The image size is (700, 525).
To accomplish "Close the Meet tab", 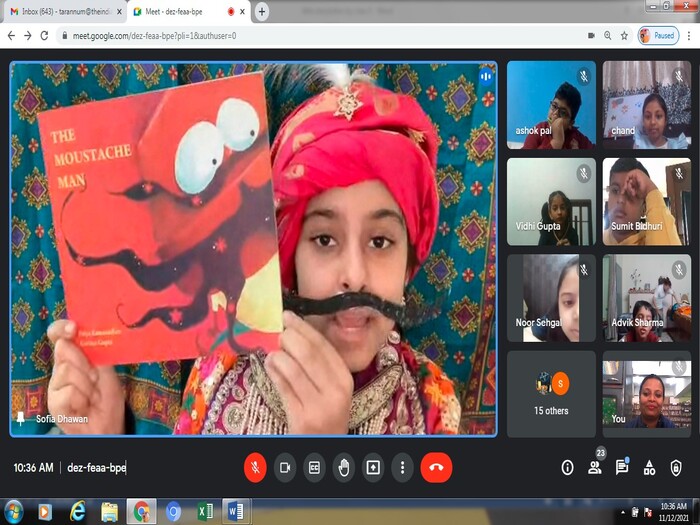I will tap(242, 12).
